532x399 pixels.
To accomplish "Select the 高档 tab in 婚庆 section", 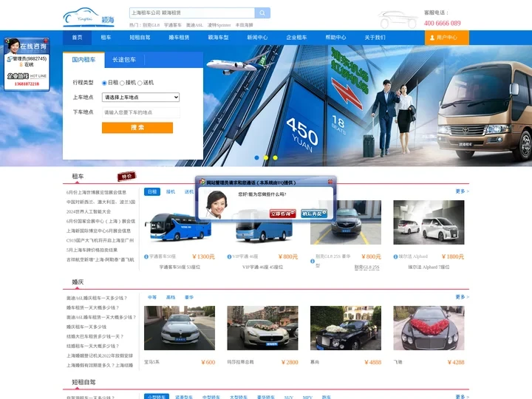I will click(x=171, y=297).
